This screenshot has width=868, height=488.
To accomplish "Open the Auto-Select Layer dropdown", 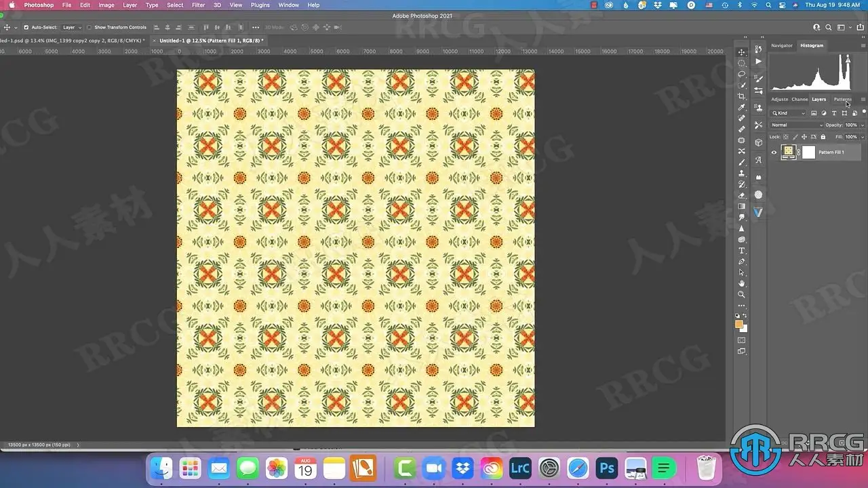I will click(71, 28).
